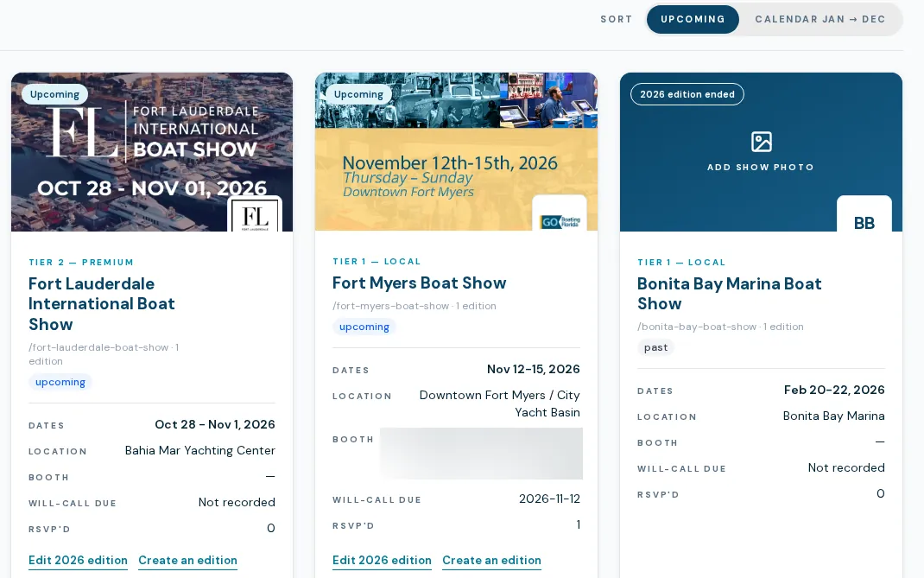Click Create an edition for Fort Lauderdale show
The height and width of the screenshot is (578, 924).
tap(187, 561)
